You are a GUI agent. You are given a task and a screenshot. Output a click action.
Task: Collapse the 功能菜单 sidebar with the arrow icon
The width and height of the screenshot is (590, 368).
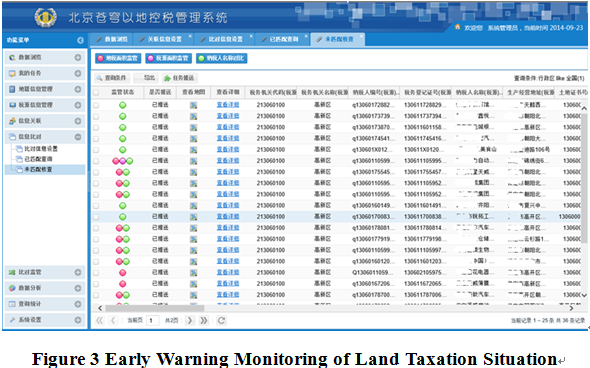click(80, 40)
